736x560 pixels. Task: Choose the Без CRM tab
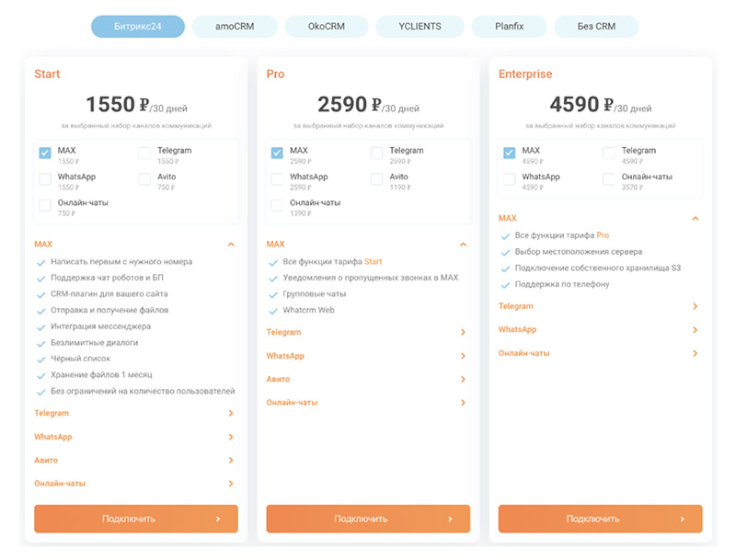click(x=596, y=27)
